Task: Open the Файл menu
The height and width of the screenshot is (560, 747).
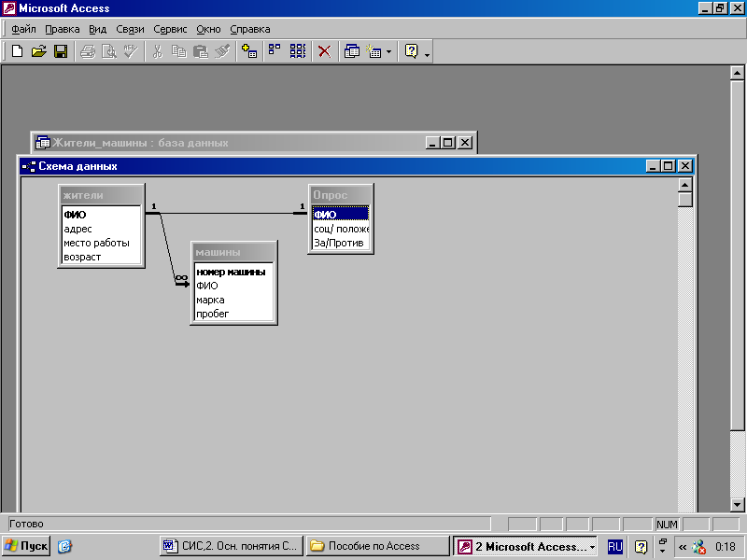Action: point(24,29)
